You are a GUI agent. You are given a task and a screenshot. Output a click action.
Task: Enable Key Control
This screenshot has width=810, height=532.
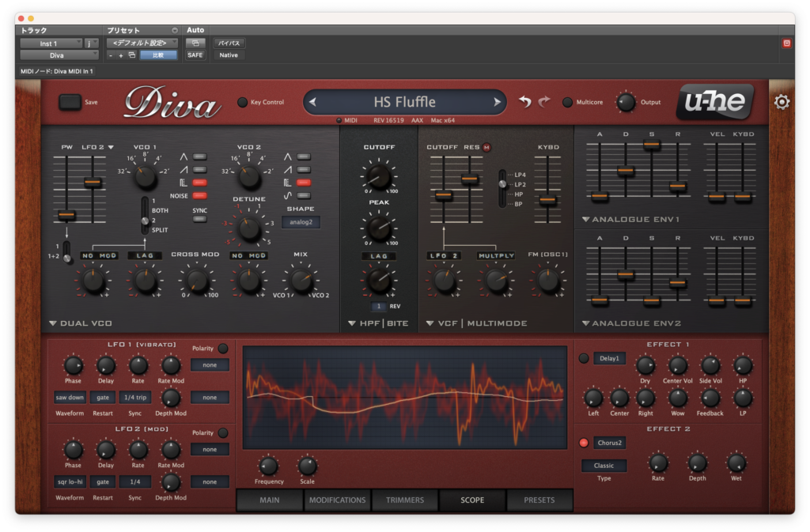point(242,102)
